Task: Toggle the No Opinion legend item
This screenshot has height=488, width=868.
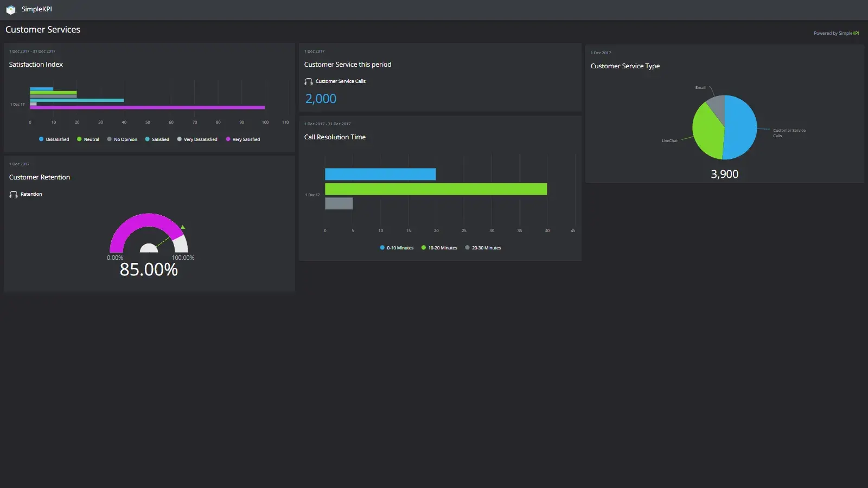Action: coord(122,139)
